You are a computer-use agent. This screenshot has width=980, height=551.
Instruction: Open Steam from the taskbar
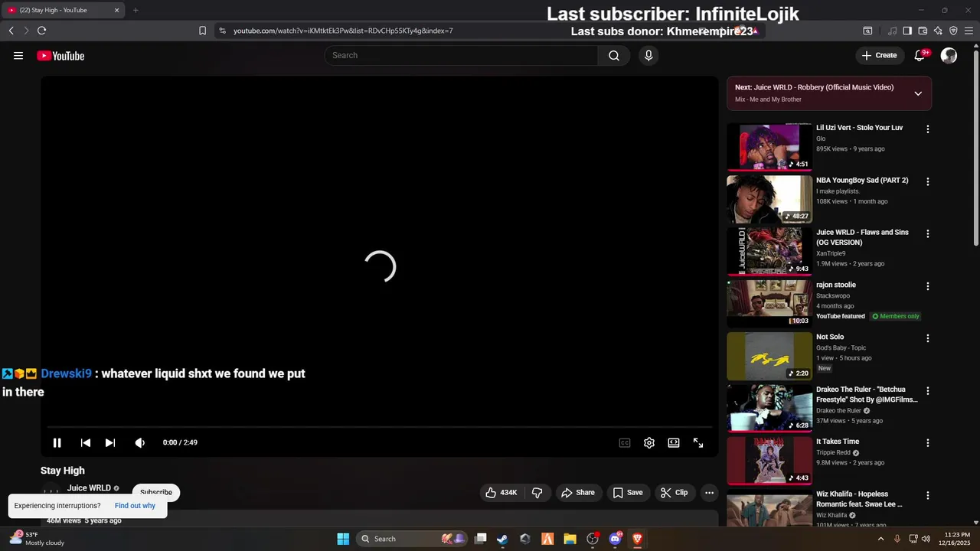(502, 539)
